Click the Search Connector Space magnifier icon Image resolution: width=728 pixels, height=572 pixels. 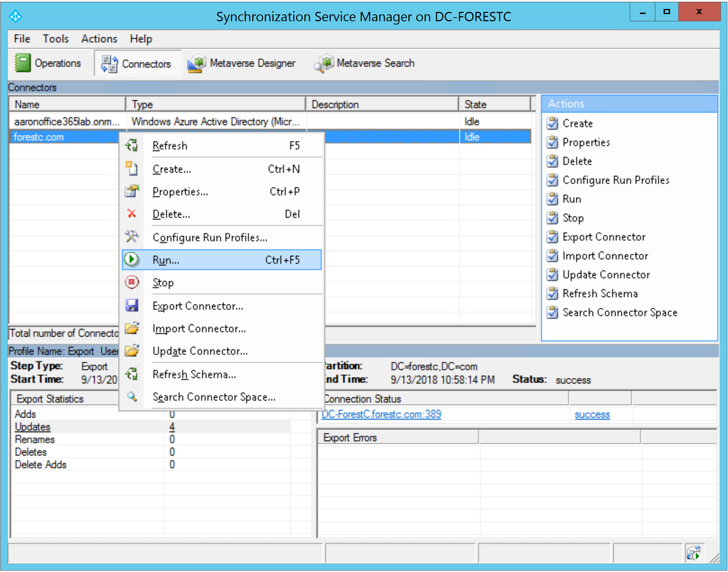pos(132,397)
